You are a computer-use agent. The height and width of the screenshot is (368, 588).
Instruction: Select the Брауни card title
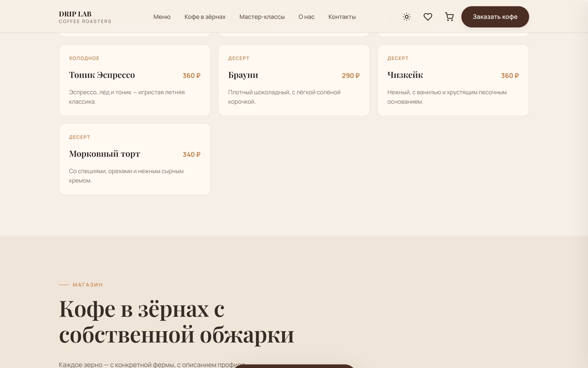point(243,75)
